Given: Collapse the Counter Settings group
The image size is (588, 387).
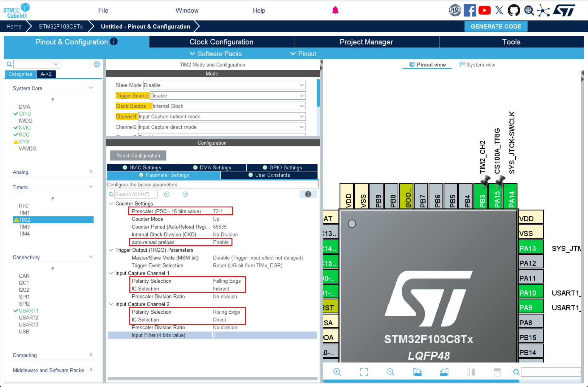Looking at the screenshot, I should 111,203.
